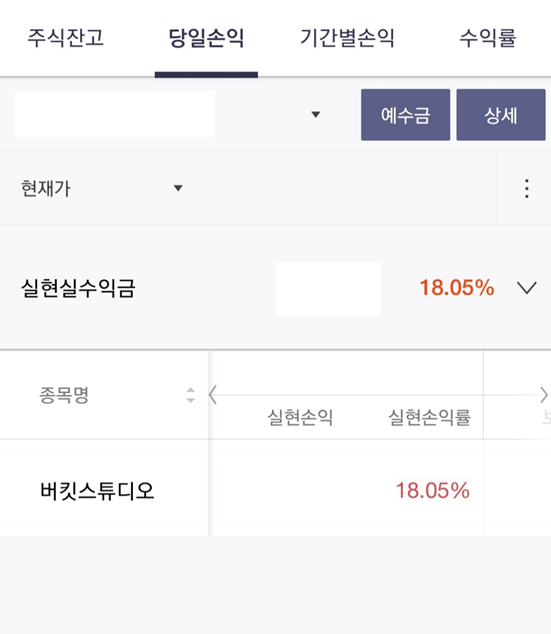Tap the 예수금 button
This screenshot has width=551, height=634.
[405, 115]
